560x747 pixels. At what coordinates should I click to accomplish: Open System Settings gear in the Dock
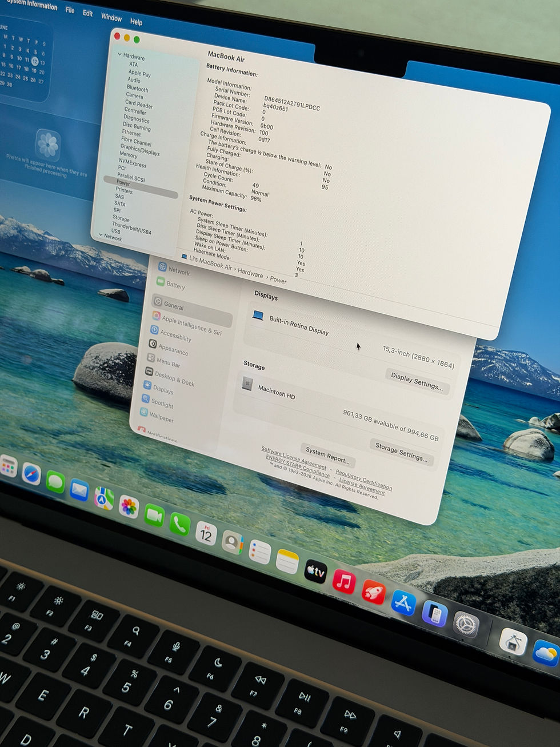click(x=466, y=625)
